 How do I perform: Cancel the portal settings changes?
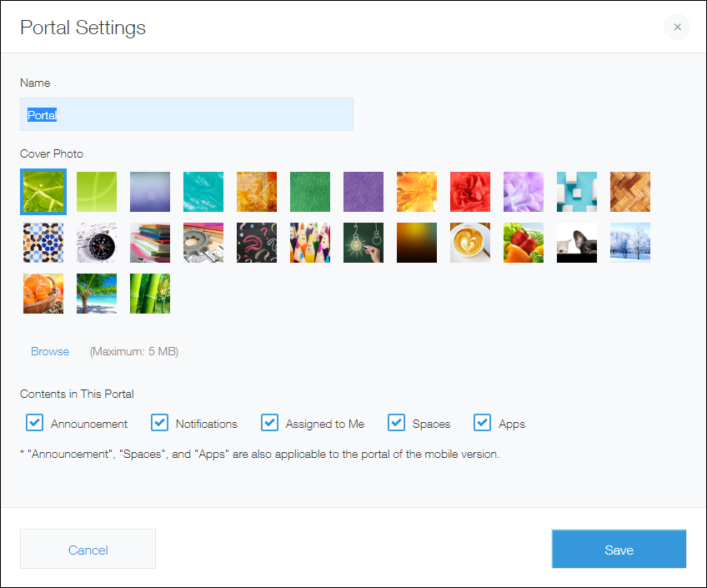click(x=88, y=549)
